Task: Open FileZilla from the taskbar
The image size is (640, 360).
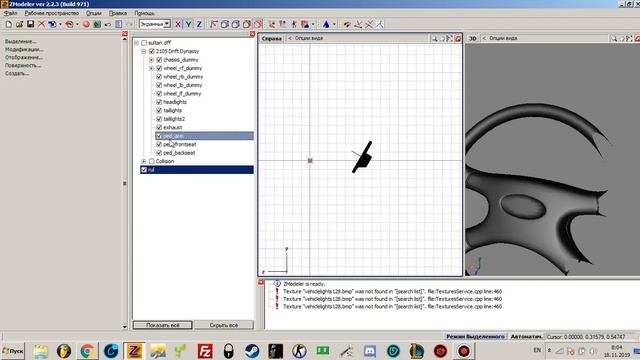Action: [x=205, y=351]
